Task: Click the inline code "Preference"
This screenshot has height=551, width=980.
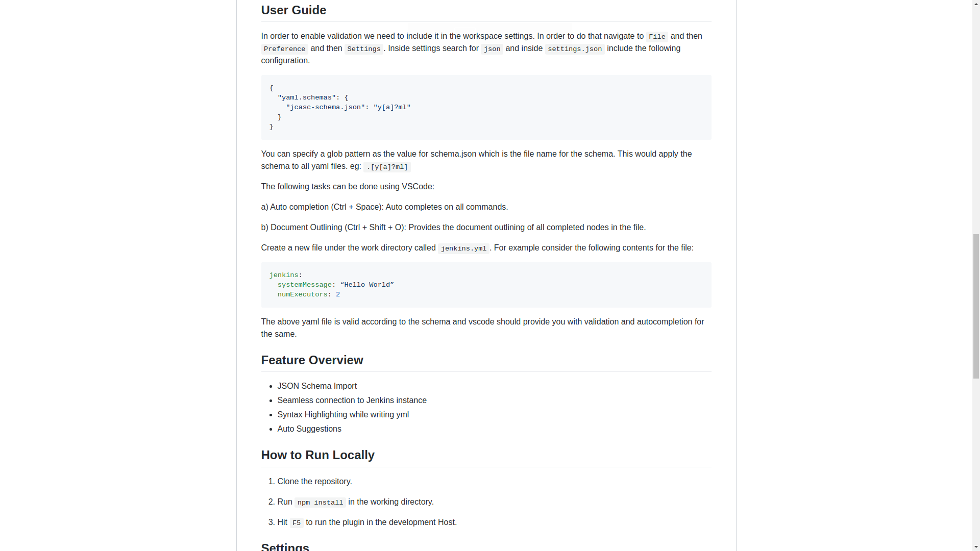Action: tap(284, 49)
